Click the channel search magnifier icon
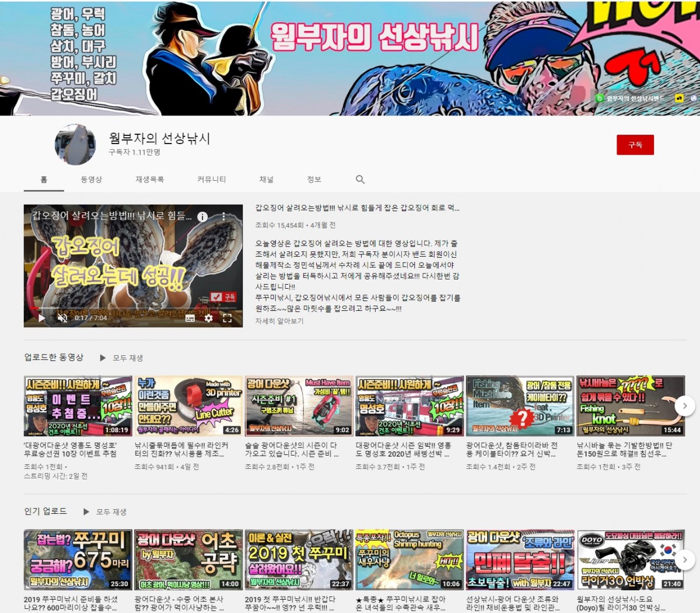The image size is (700, 613). [x=360, y=180]
